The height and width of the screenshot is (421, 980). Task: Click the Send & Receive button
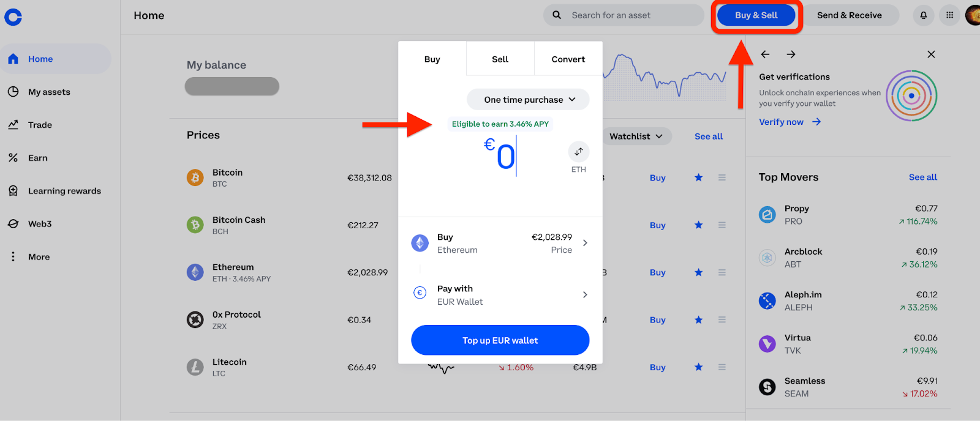pyautogui.click(x=849, y=15)
